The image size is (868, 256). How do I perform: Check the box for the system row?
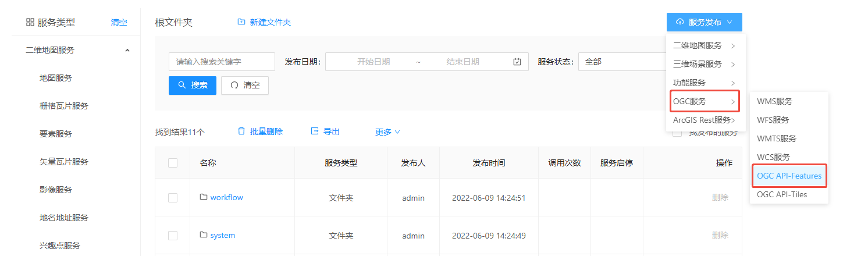pos(173,236)
